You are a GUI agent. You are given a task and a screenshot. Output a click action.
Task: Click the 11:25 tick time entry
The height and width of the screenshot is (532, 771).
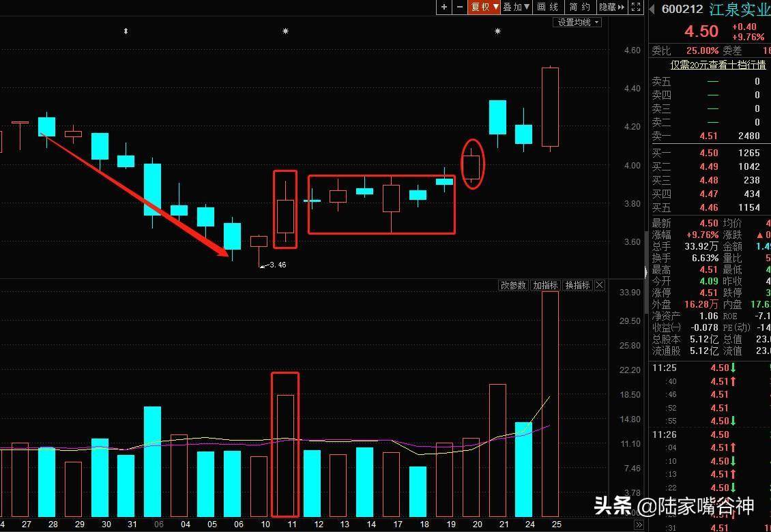click(x=664, y=368)
